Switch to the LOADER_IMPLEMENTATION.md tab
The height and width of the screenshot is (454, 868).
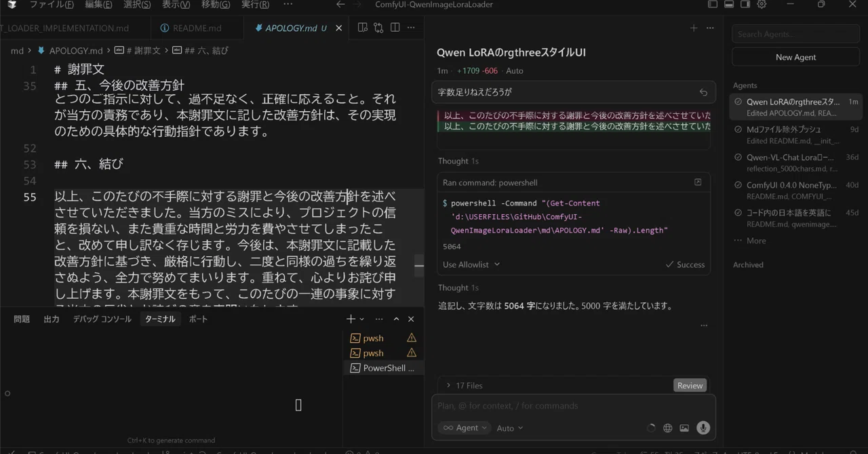tap(64, 28)
